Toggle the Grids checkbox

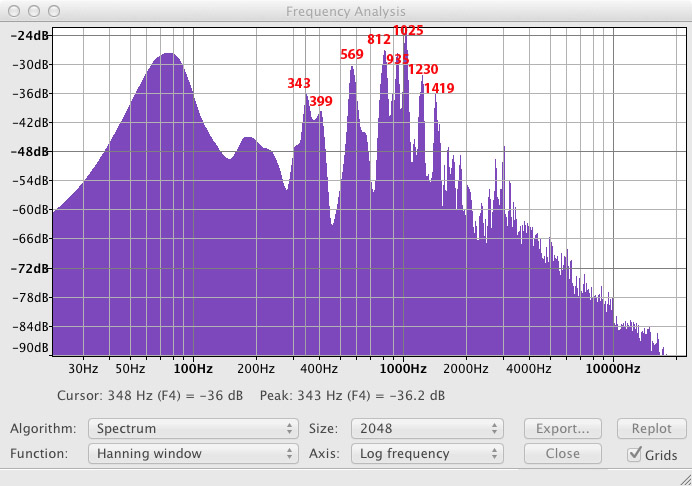[x=635, y=454]
